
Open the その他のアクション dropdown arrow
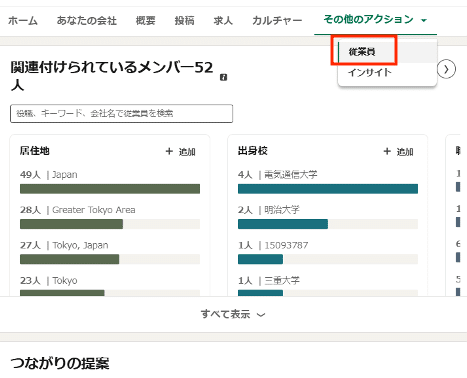[x=424, y=20]
